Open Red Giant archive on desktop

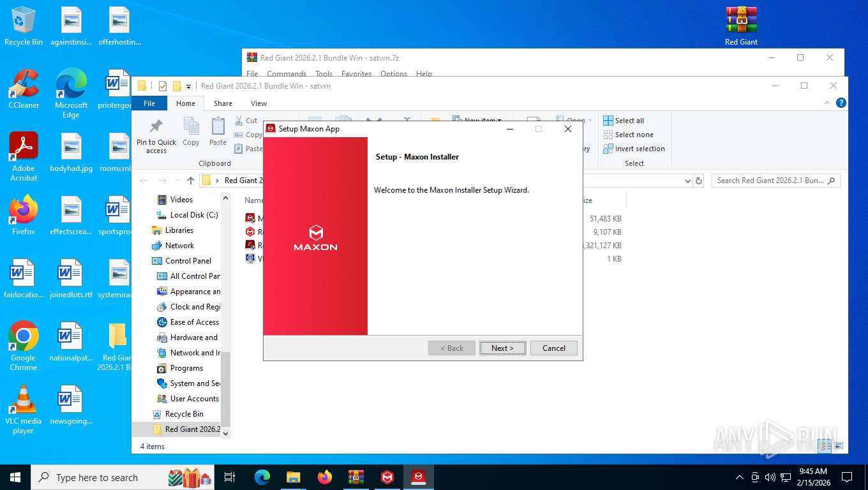[741, 26]
